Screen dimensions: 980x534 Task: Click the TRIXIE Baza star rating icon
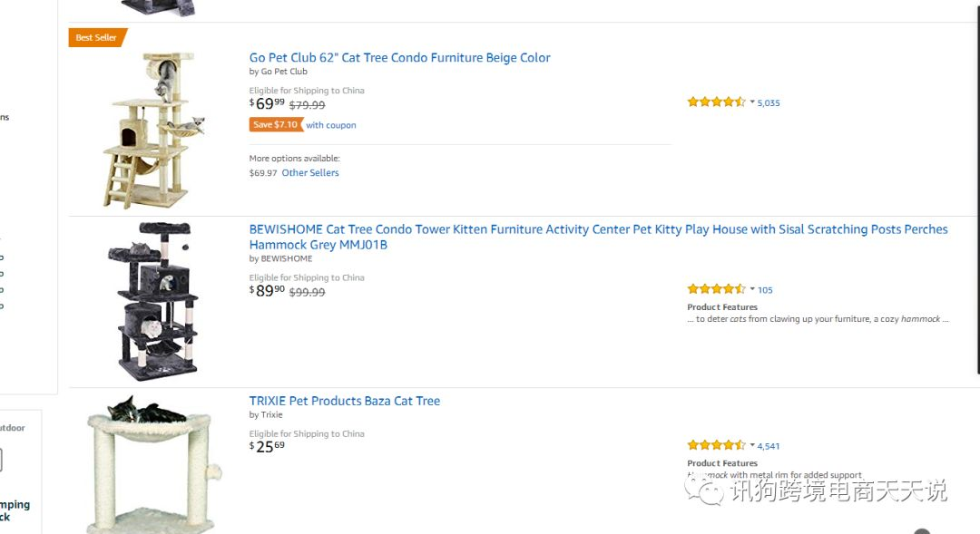716,444
